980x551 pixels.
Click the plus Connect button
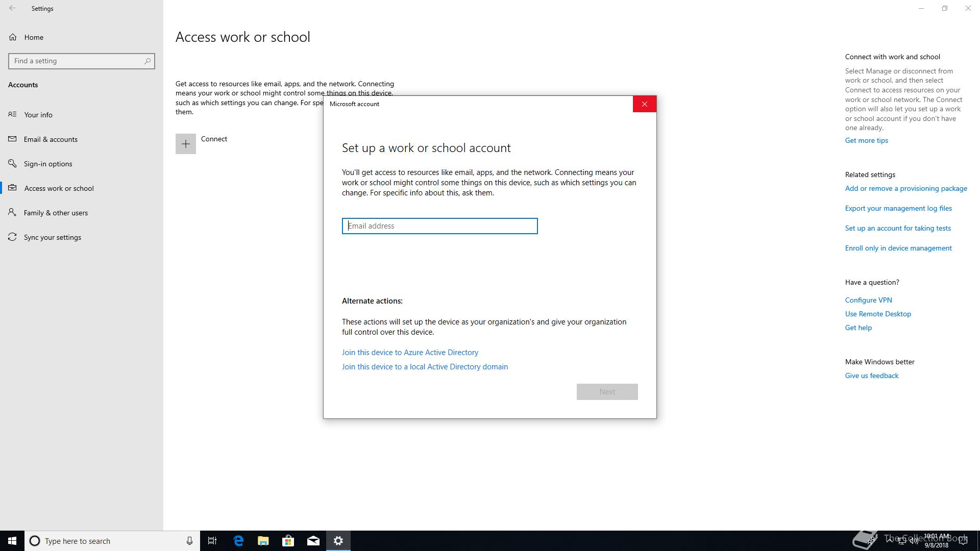(x=186, y=144)
